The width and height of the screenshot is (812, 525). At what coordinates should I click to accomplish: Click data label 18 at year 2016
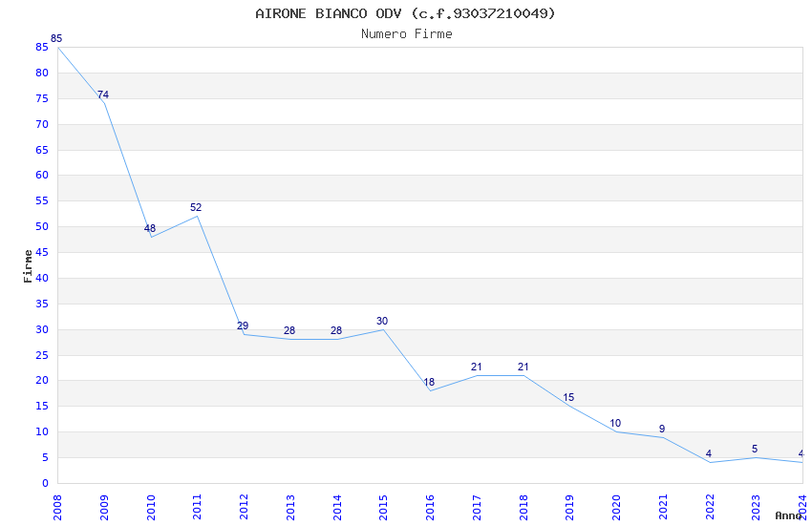click(x=429, y=382)
